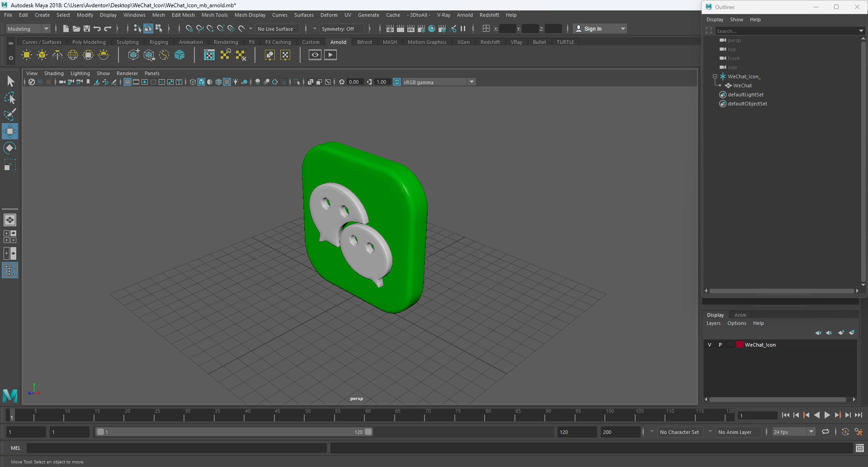Go to the end of the playback range
The height and width of the screenshot is (467, 868).
tap(859, 415)
